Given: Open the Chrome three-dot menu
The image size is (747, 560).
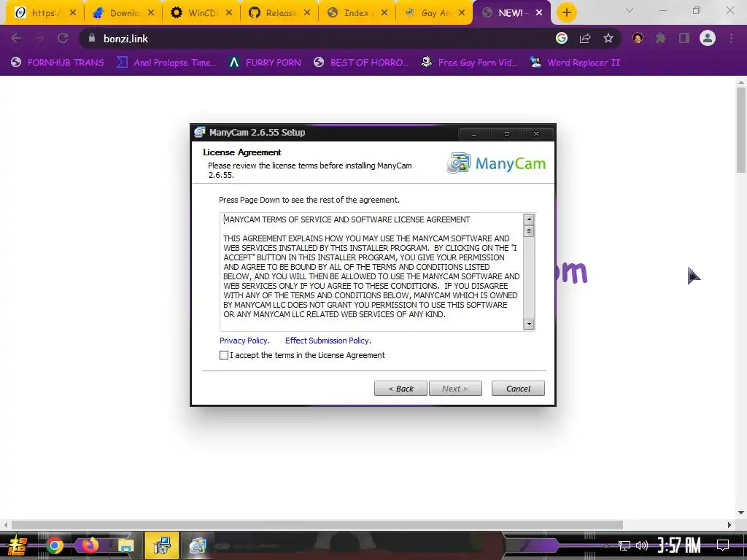Looking at the screenshot, I should coord(731,38).
